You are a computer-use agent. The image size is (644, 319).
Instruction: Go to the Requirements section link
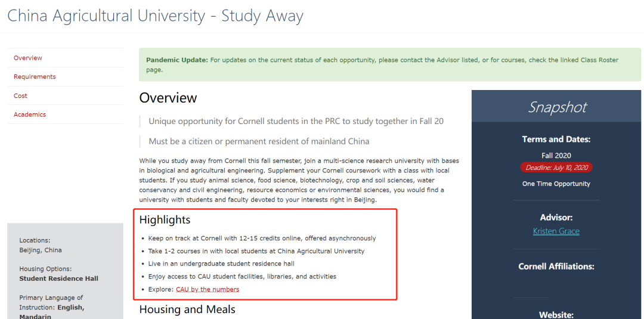[x=35, y=77]
